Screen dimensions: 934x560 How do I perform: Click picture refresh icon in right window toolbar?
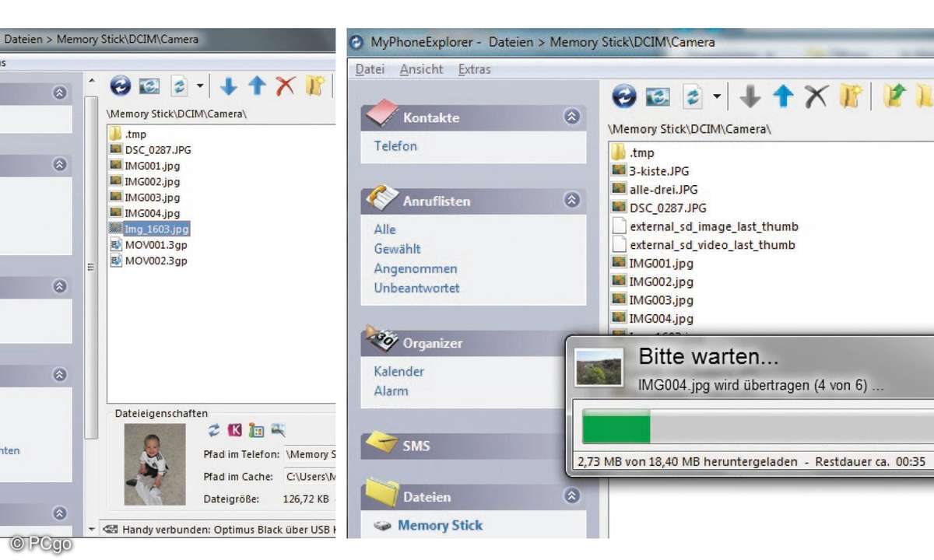point(658,96)
